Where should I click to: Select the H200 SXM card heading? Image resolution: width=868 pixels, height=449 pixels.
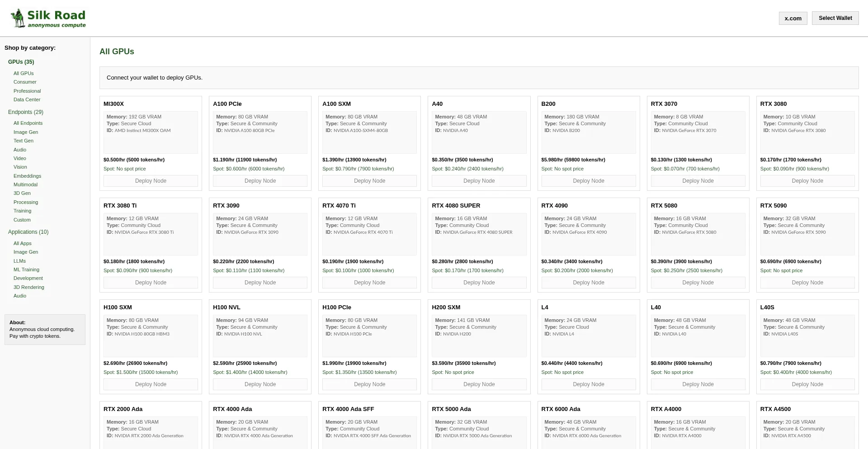coord(446,307)
